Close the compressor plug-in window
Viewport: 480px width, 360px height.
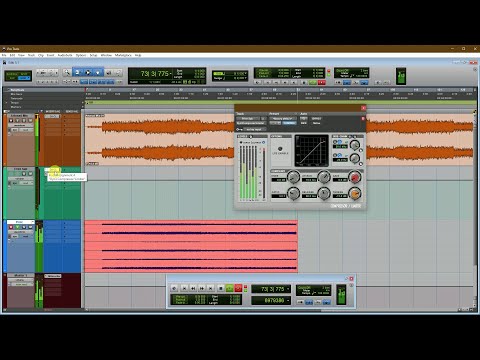click(363, 108)
